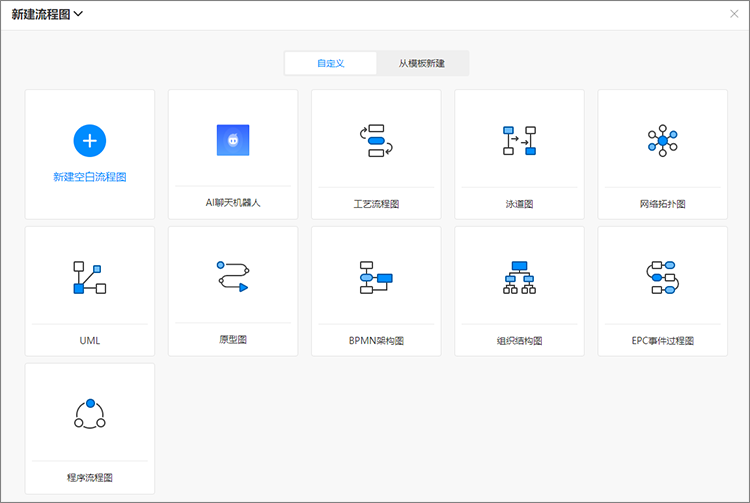Click the EPC事件过程图 label text
This screenshot has width=750, height=503.
[662, 340]
